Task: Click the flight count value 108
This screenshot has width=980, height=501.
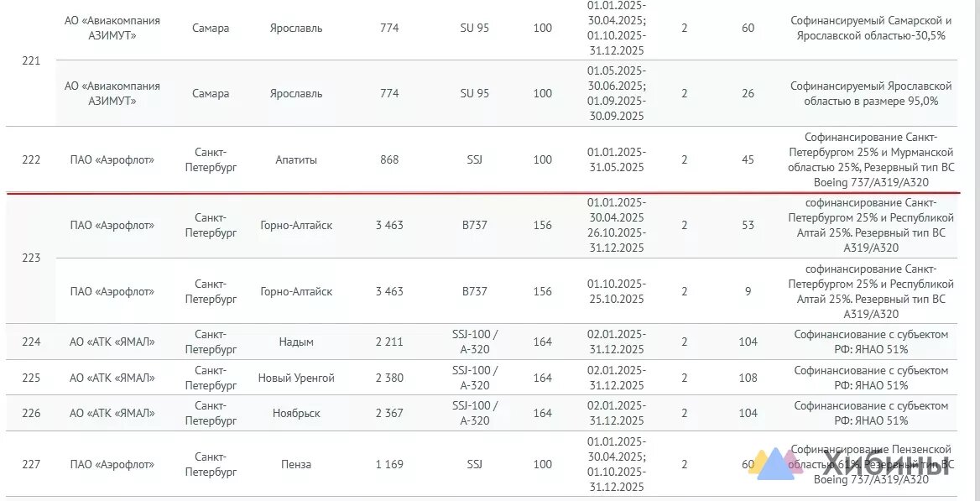Action: click(748, 378)
